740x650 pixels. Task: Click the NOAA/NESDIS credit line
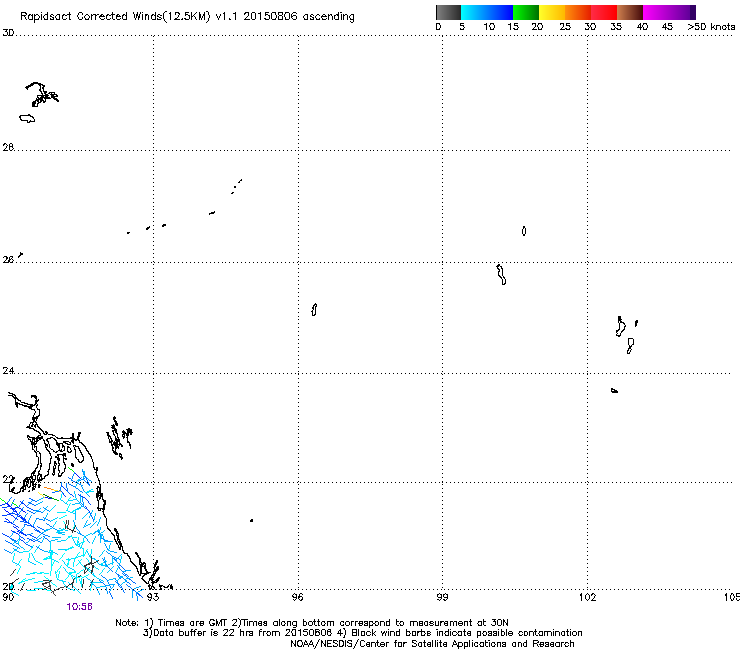432,644
